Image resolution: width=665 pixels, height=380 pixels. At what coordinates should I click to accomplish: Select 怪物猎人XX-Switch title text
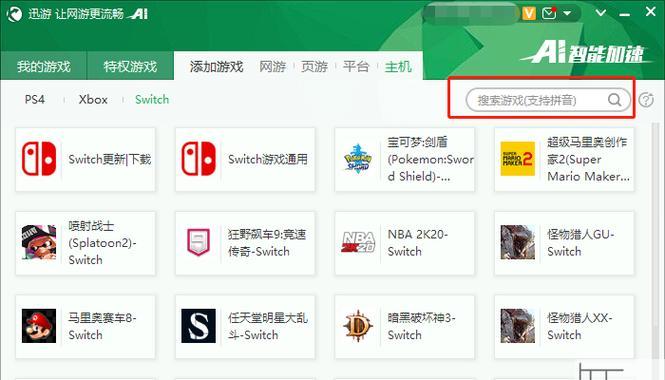[580, 326]
